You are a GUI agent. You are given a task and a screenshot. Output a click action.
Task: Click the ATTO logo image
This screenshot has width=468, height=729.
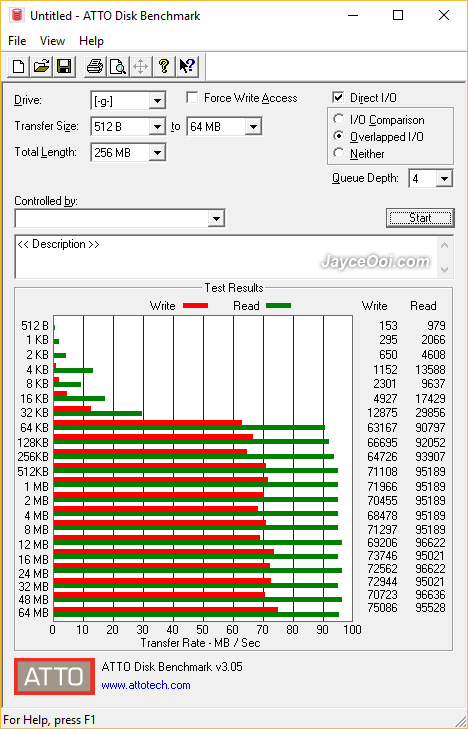click(54, 676)
